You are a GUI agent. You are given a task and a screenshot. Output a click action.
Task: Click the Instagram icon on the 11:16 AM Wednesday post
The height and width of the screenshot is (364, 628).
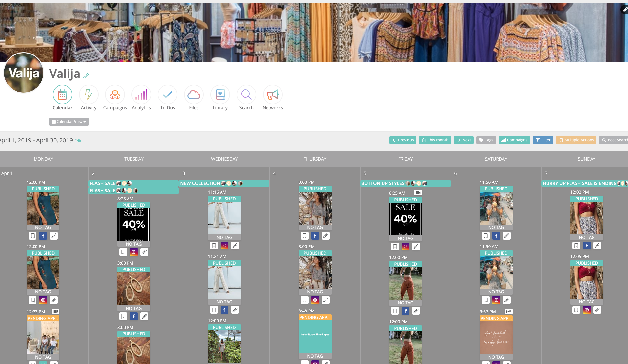pos(224,245)
